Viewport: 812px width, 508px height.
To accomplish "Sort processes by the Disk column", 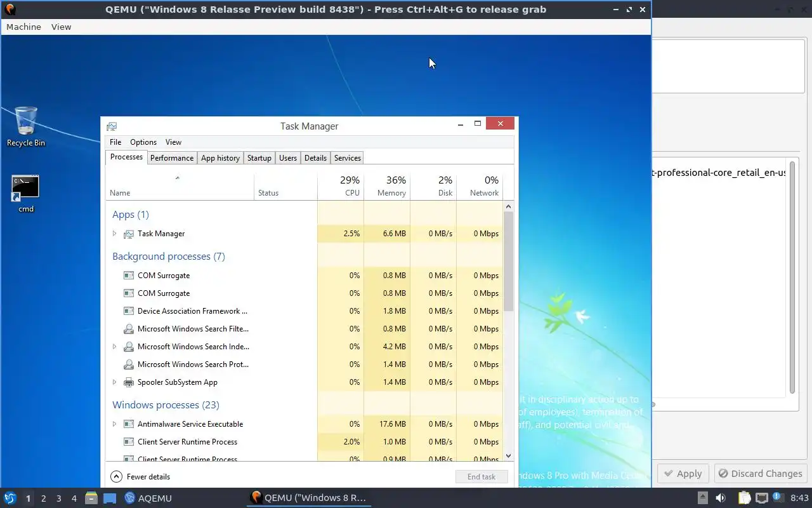I will coord(433,186).
